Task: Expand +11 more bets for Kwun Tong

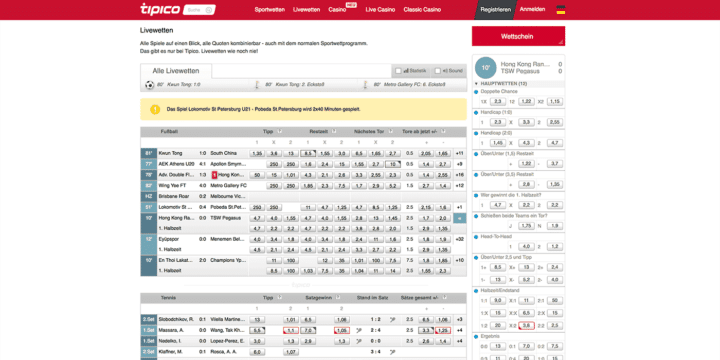Action: pos(459,153)
